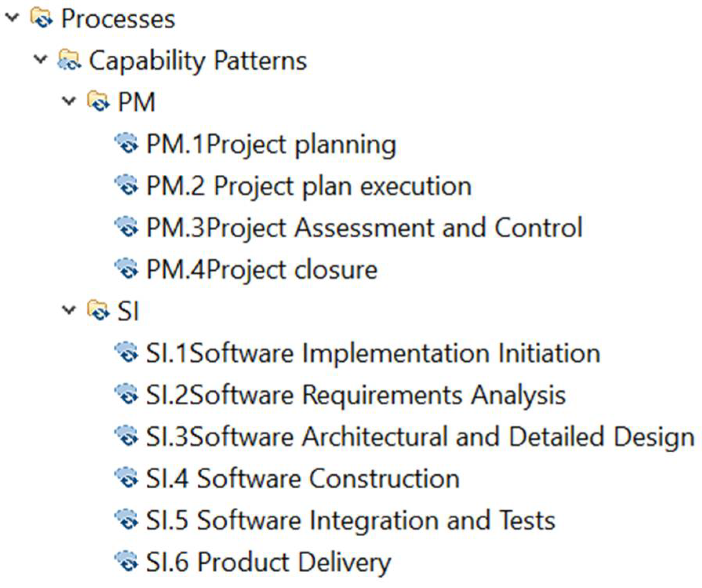Image resolution: width=702 pixels, height=588 pixels.
Task: Select PM.2 Project plan execution
Action: click(308, 186)
